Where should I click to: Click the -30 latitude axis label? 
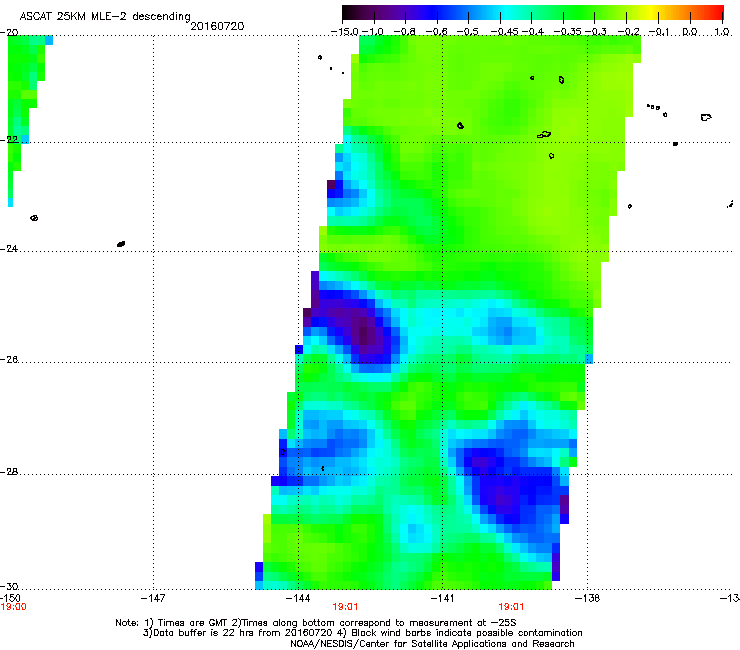pos(9,586)
